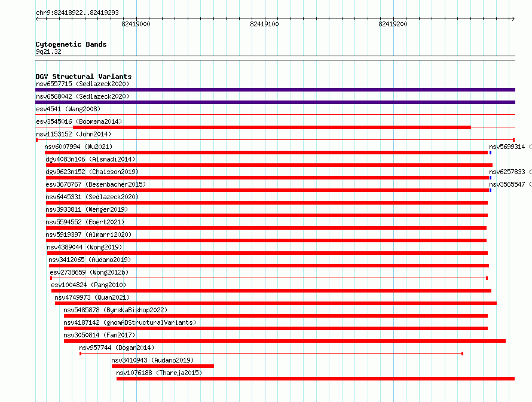Select the nsv3412065 (Audano2019) label
The height and width of the screenshot is (402, 532).
[x=90, y=260]
